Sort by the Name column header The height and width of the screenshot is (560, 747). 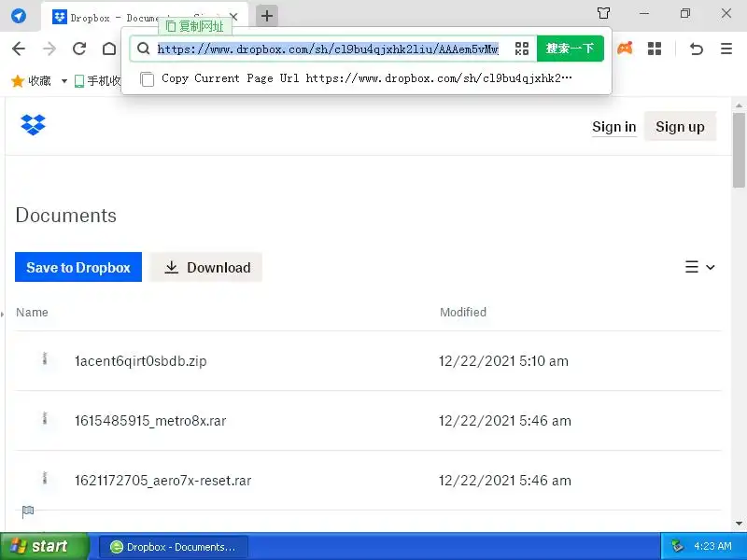coord(32,313)
